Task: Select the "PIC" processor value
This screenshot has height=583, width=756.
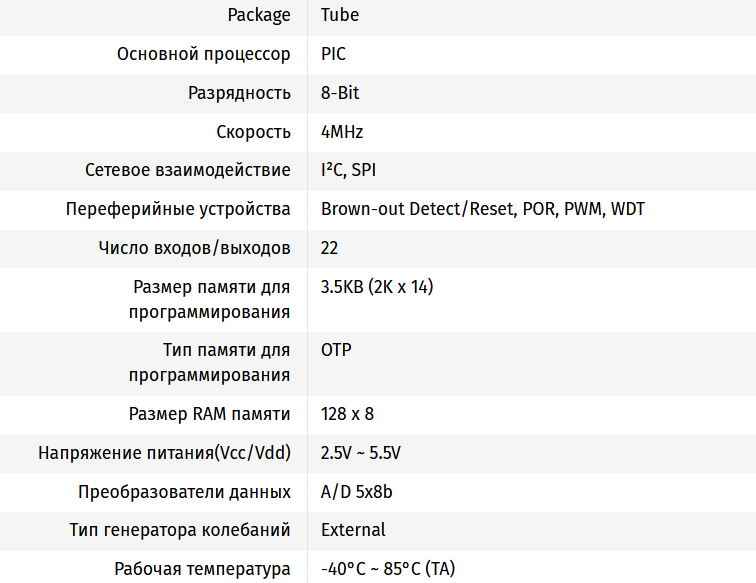Action: pos(334,54)
